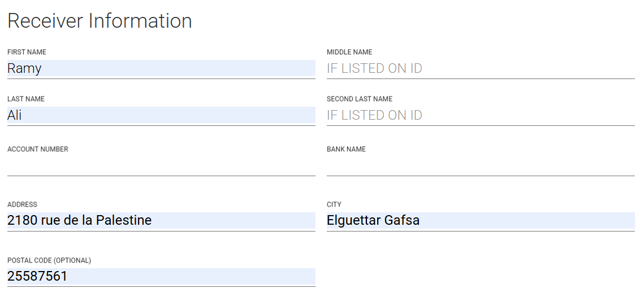Click the City field showing Elguettar Gafsa
644x297 pixels.
coord(481,220)
